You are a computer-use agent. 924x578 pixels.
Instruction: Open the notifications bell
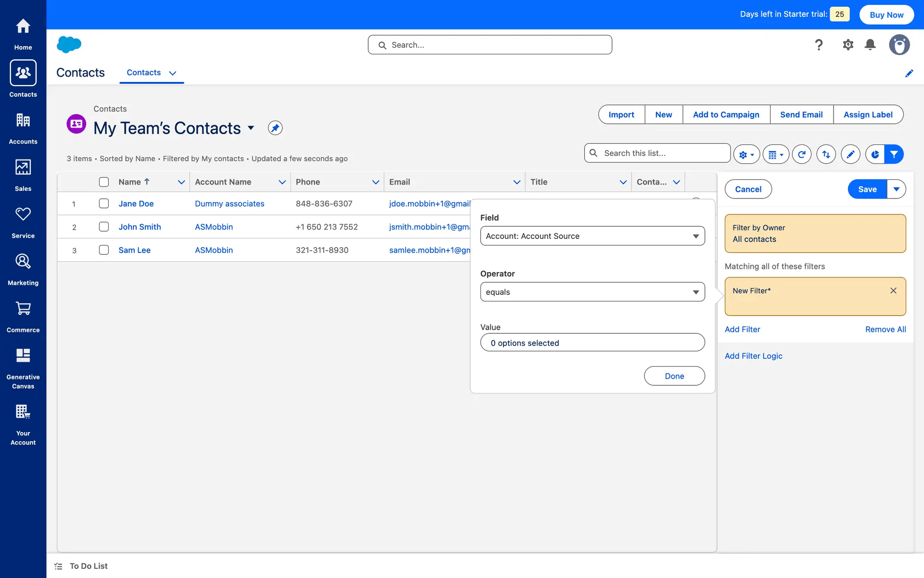pyautogui.click(x=870, y=45)
